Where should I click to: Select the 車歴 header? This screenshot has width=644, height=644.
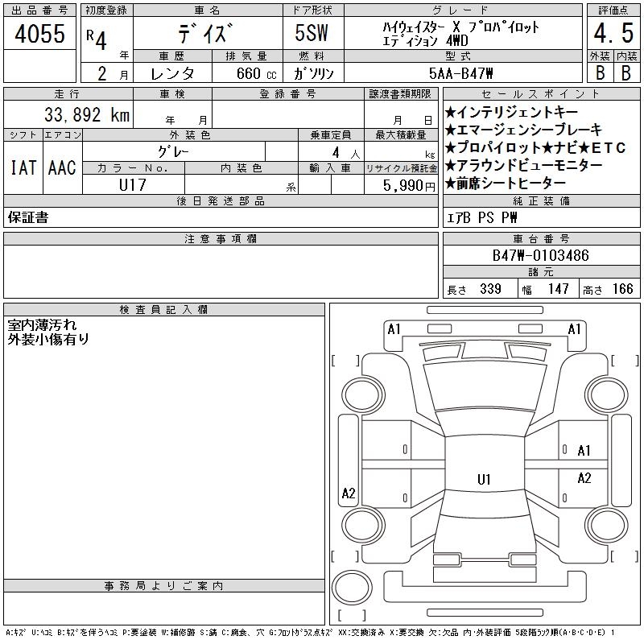171,56
